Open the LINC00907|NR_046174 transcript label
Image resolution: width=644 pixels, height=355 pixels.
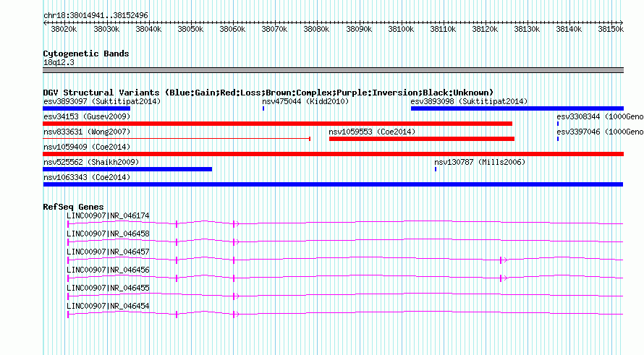click(108, 216)
